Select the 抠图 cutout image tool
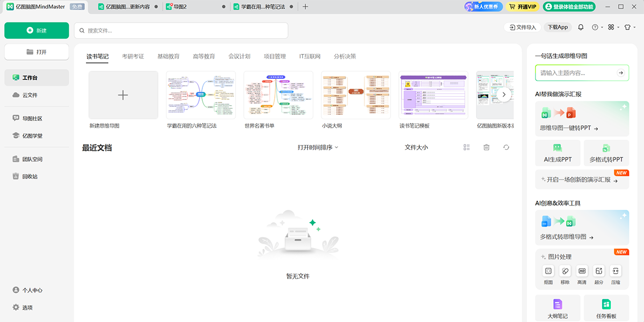The width and height of the screenshot is (644, 322). coord(548,271)
